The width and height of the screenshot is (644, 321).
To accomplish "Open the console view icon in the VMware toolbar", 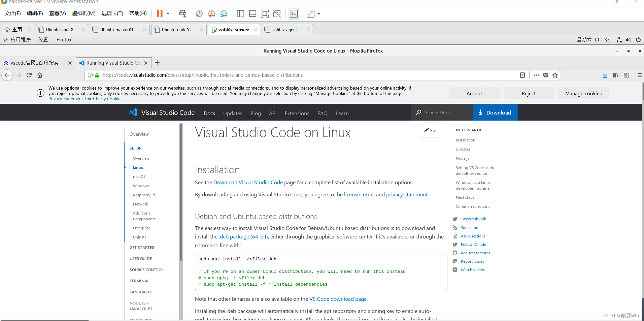I will pyautogui.click(x=294, y=14).
